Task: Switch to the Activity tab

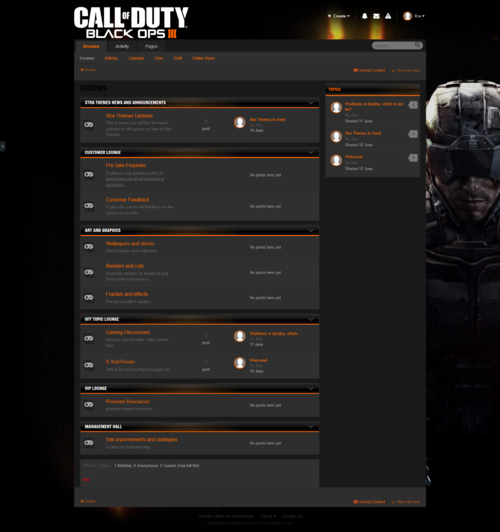Action: [122, 46]
